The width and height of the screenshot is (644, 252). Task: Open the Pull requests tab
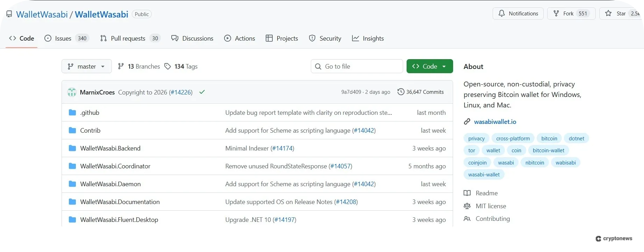click(130, 38)
